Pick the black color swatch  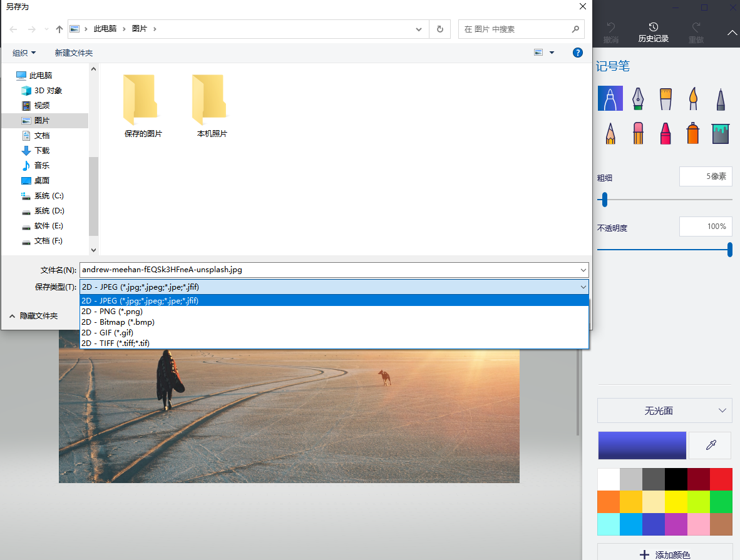[676, 479]
